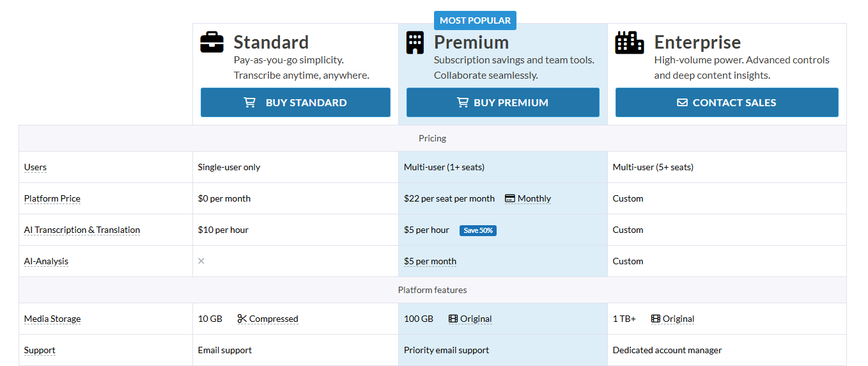Click the Users row label
Viewport: 868px width, 366px height.
pos(35,167)
